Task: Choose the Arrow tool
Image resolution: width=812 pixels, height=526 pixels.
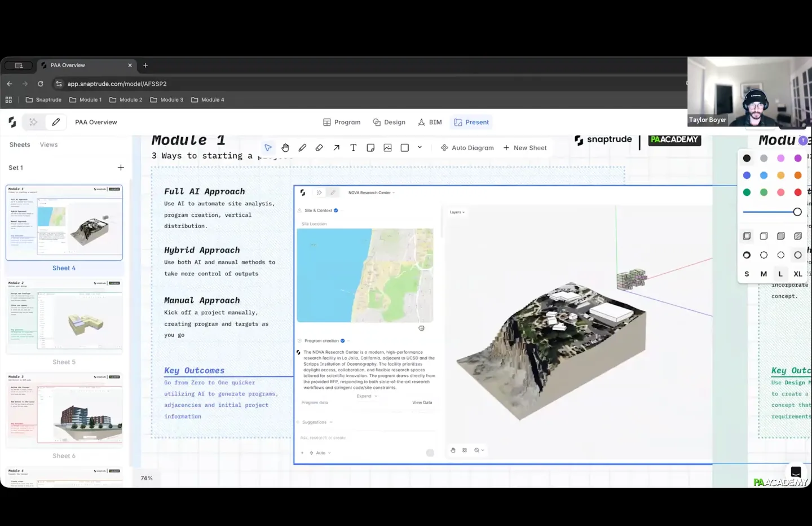Action: 336,148
